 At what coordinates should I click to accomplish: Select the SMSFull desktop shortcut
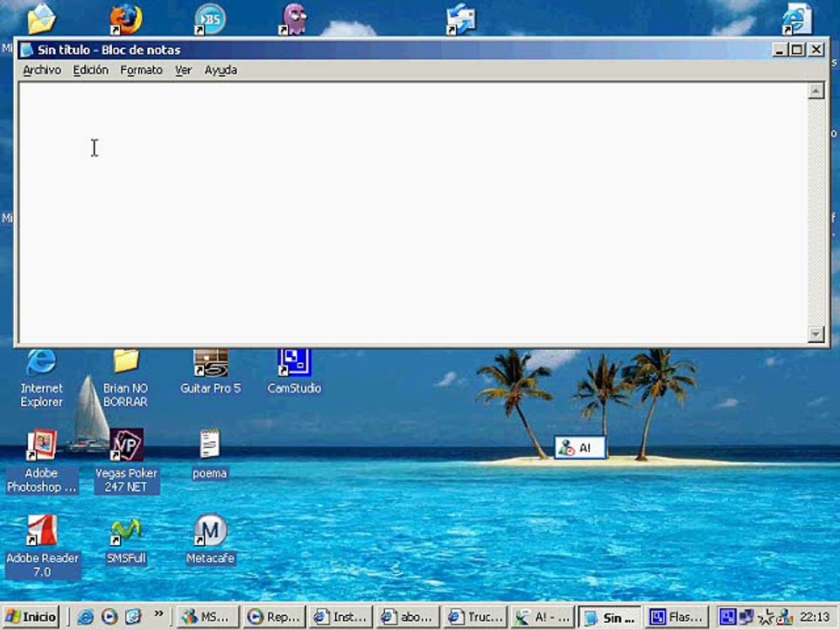126,540
